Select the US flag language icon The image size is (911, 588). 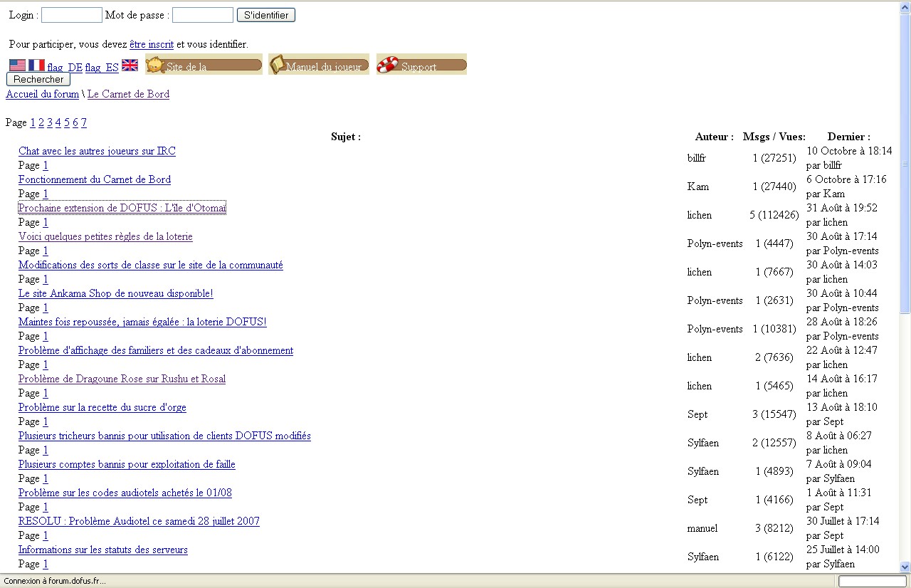point(17,65)
